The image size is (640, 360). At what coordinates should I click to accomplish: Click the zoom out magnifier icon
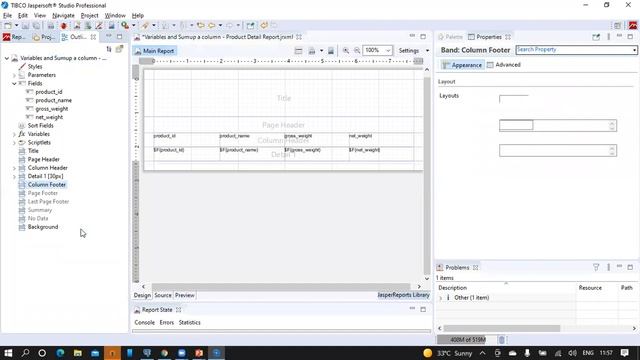pos(357,51)
